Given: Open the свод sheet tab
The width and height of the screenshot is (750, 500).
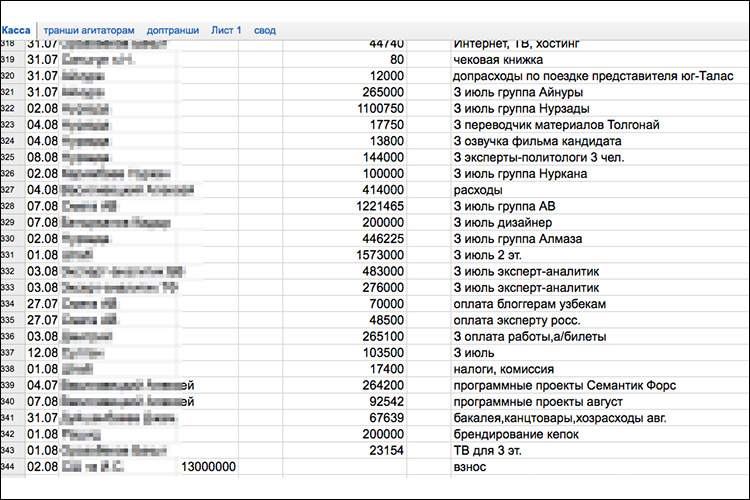Looking at the screenshot, I should [265, 30].
